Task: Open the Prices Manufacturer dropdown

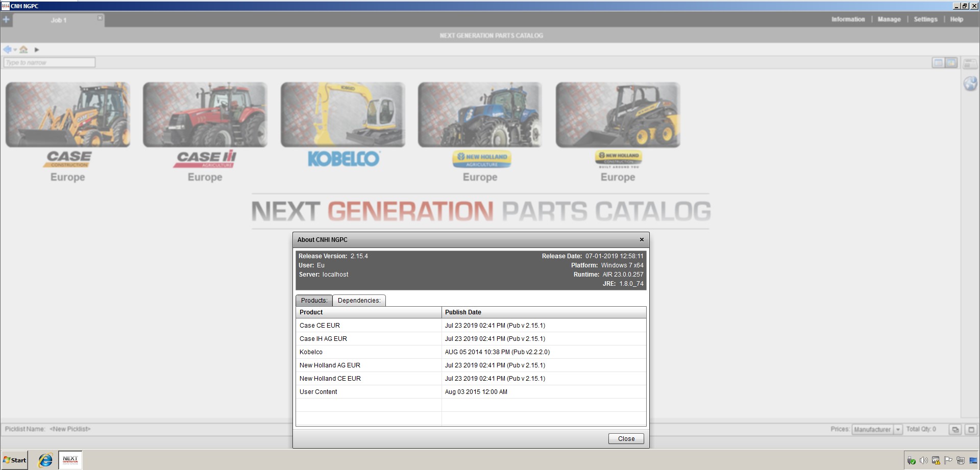Action: tap(877, 430)
